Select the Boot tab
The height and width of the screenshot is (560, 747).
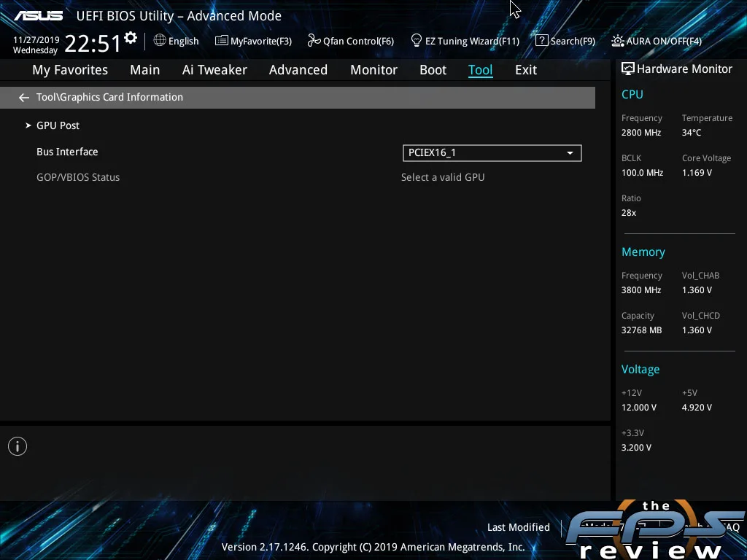tap(433, 70)
